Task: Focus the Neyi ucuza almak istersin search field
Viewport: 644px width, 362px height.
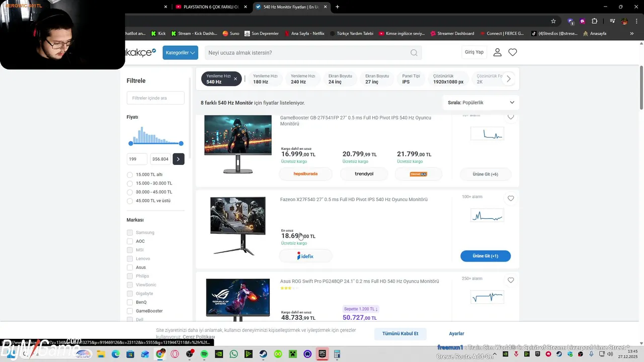Action: coord(313,53)
